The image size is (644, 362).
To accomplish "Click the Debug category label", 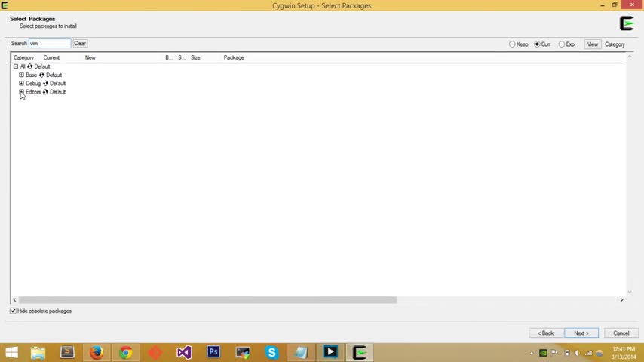I will coord(33,84).
